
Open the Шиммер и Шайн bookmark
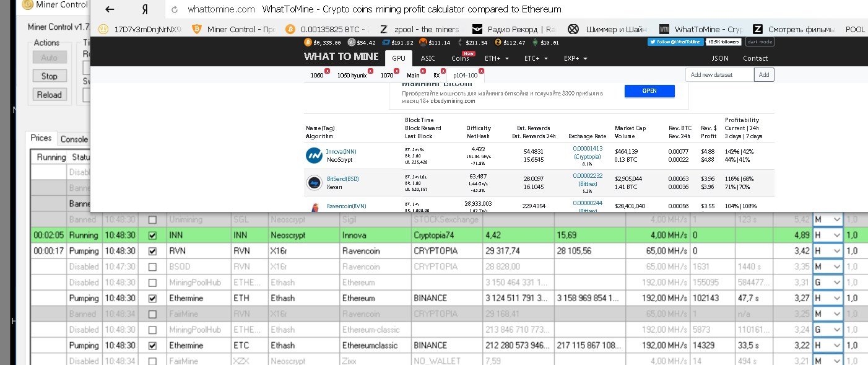click(x=607, y=29)
